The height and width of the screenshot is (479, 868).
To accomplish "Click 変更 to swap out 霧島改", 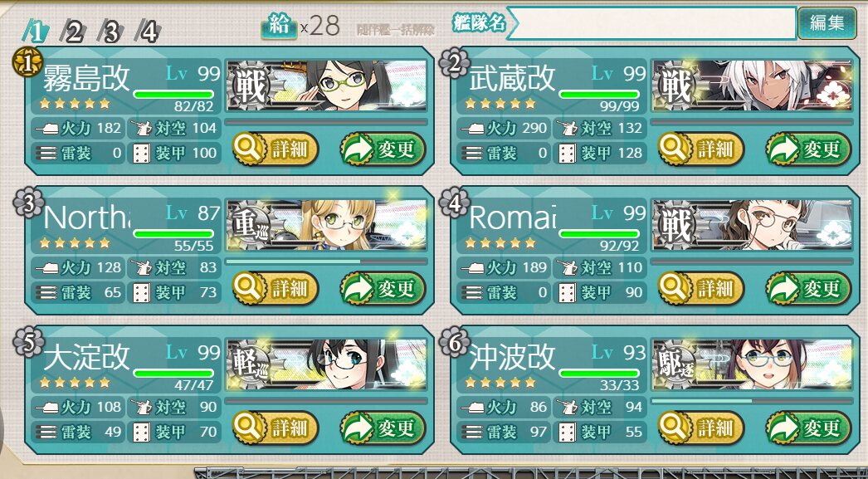I will (383, 149).
